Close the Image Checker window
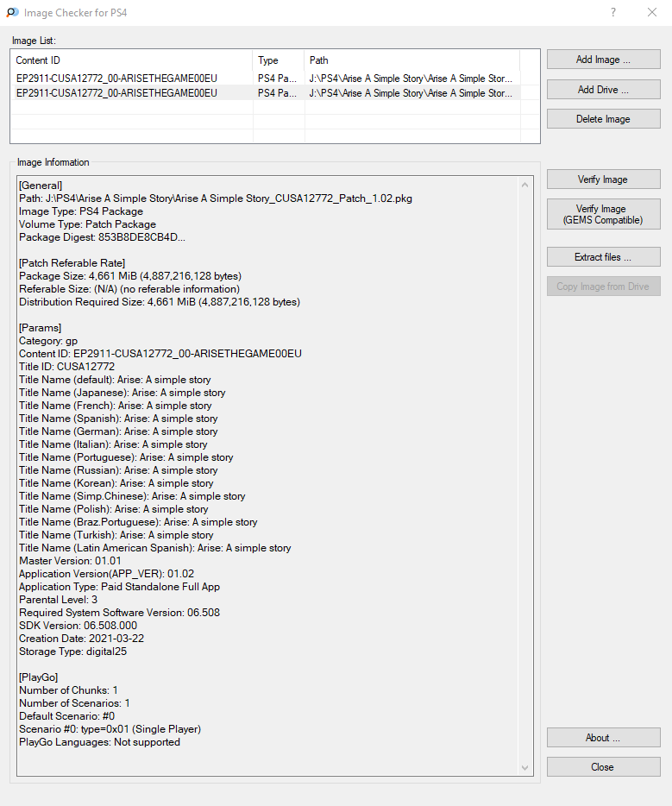The image size is (672, 806). tap(652, 12)
